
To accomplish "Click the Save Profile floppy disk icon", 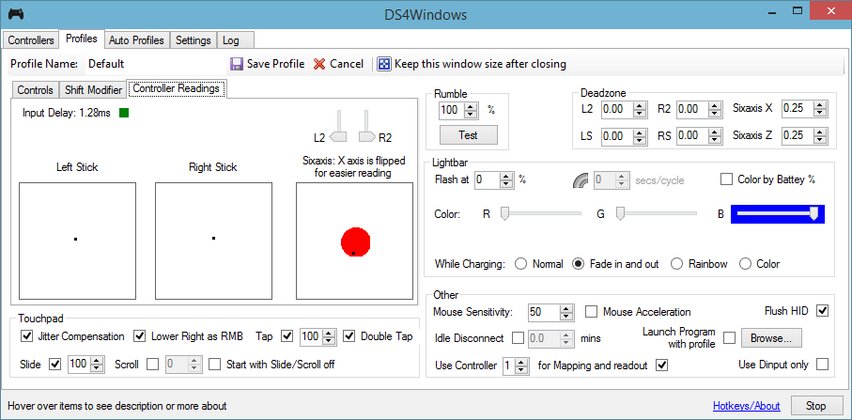I will (236, 64).
